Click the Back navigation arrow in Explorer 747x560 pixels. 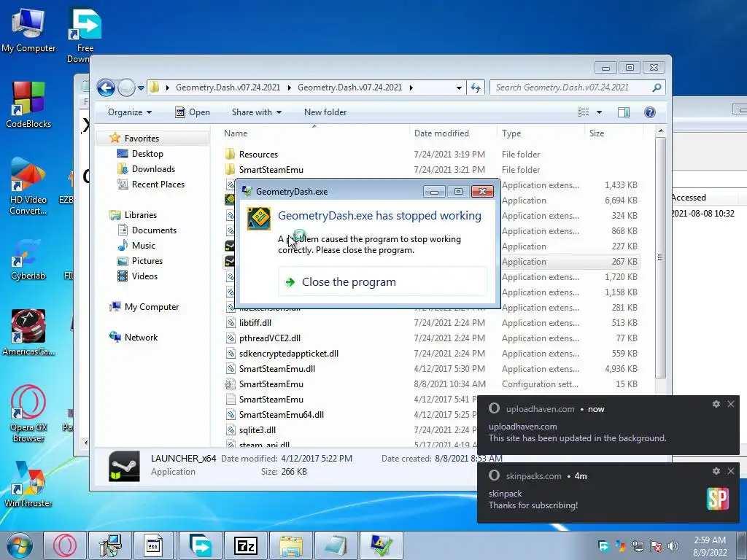[x=106, y=87]
